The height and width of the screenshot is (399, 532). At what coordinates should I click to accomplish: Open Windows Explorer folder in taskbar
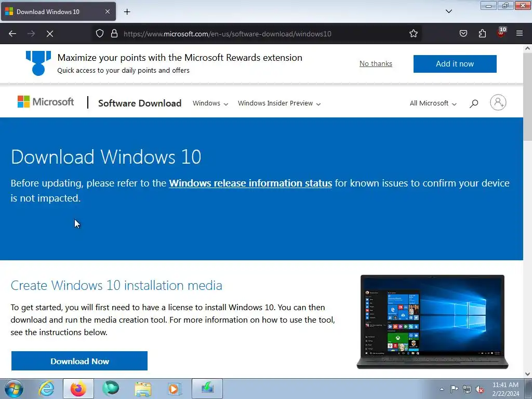point(143,389)
